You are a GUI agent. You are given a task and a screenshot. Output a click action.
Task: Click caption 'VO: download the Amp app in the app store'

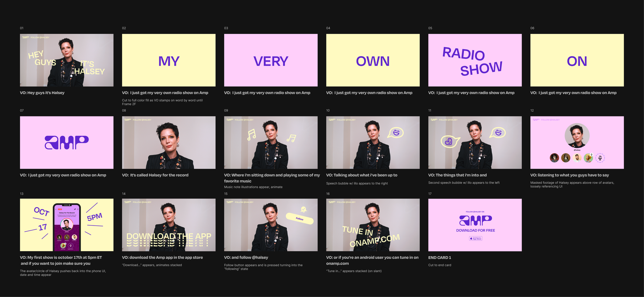tap(163, 258)
